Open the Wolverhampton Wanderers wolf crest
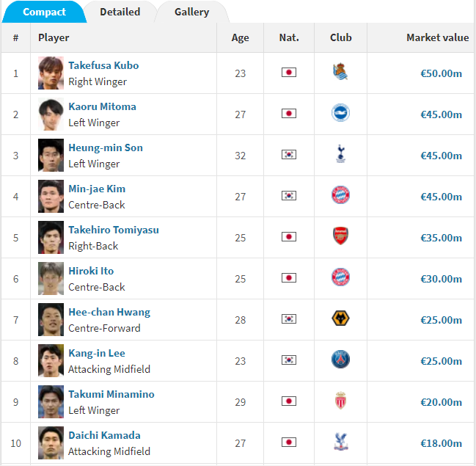Image resolution: width=476 pixels, height=466 pixels. point(340,318)
